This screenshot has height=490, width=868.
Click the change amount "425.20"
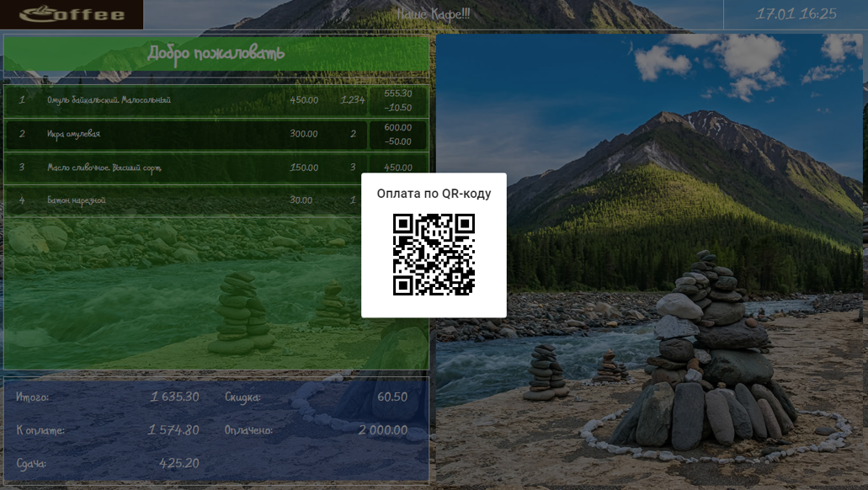179,463
